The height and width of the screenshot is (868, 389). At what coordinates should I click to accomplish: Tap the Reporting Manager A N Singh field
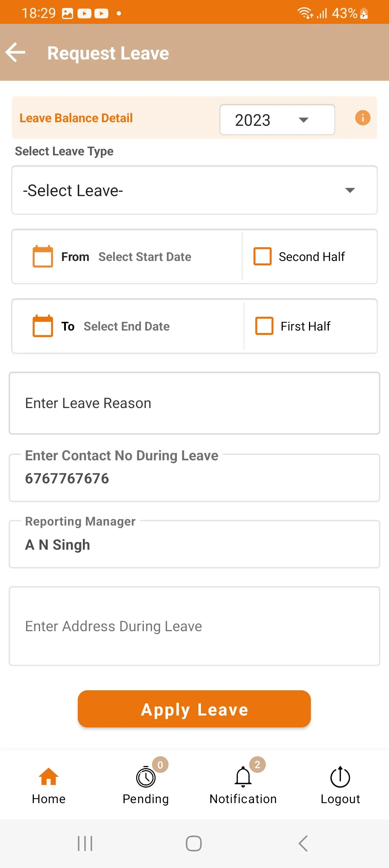[194, 544]
